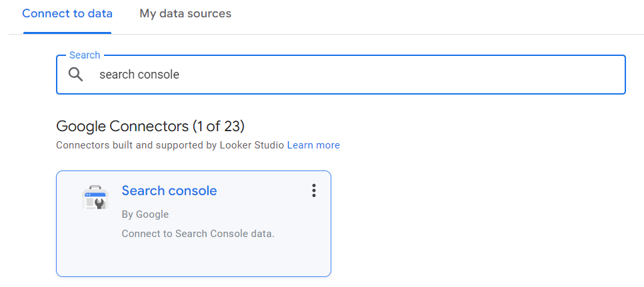Click the blue Search console connector title
Viewport: 644px width, 287px height.
point(169,190)
